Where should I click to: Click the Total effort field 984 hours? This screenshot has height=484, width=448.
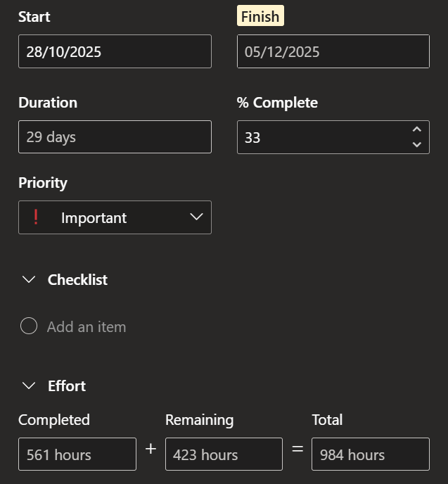pyautogui.click(x=370, y=454)
